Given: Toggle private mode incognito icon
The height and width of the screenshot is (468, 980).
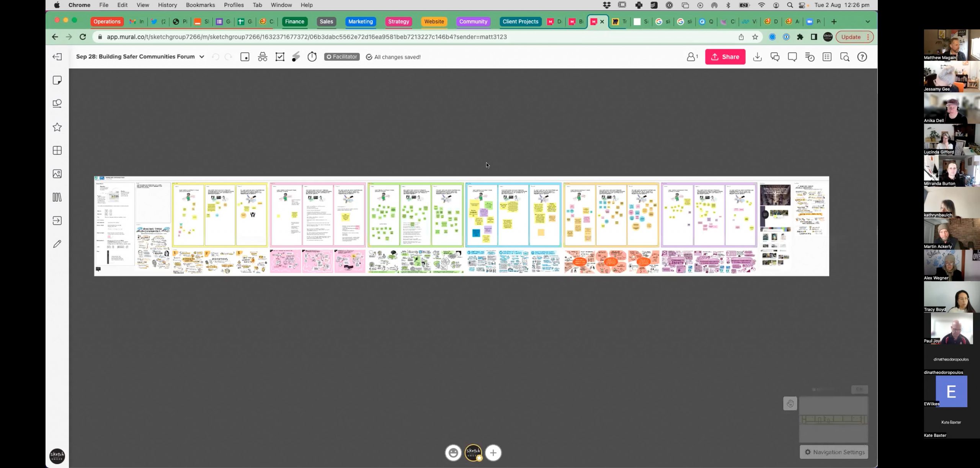Looking at the screenshot, I should 263,57.
